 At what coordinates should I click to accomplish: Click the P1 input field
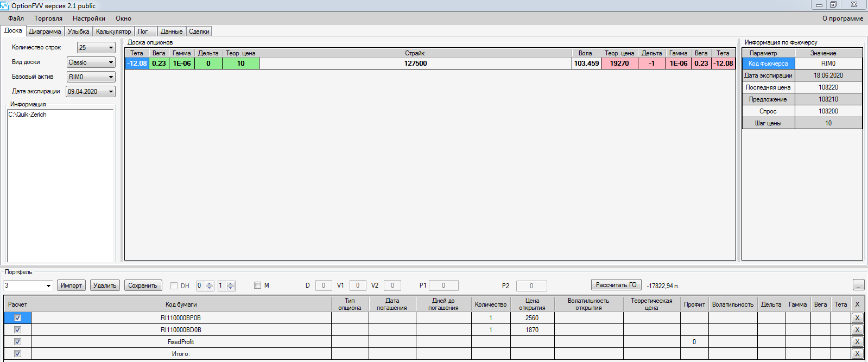[443, 285]
